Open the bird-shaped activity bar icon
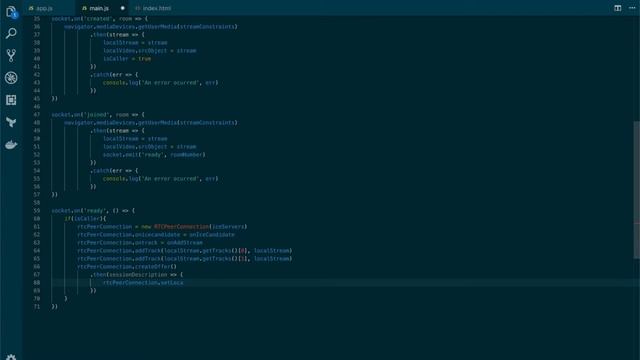The image size is (640, 360). (11, 122)
